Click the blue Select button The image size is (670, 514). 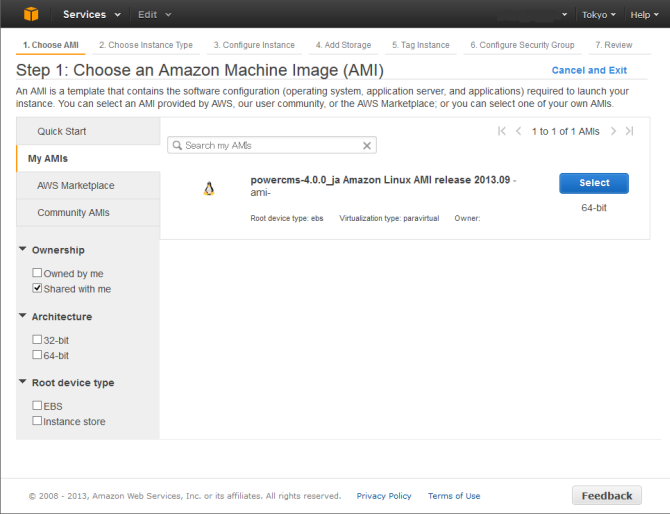click(594, 183)
